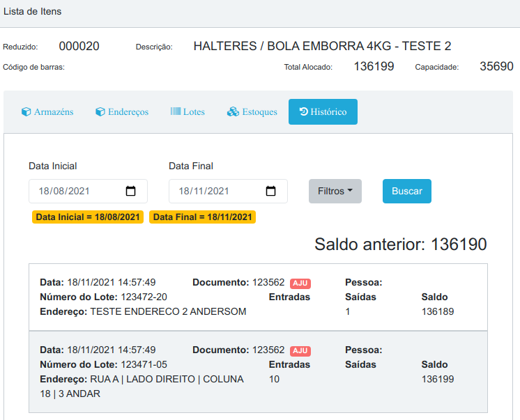Click the history clock icon on Histórico

click(x=304, y=111)
